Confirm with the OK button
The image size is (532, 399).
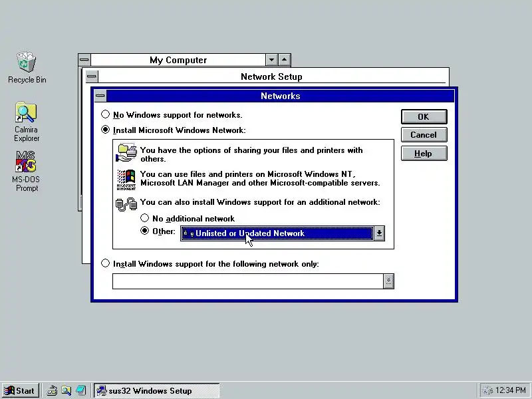[x=424, y=117]
